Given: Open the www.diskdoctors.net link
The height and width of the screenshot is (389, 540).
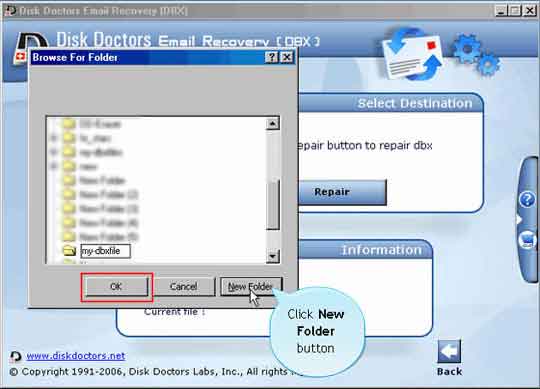Looking at the screenshot, I should click(x=76, y=356).
